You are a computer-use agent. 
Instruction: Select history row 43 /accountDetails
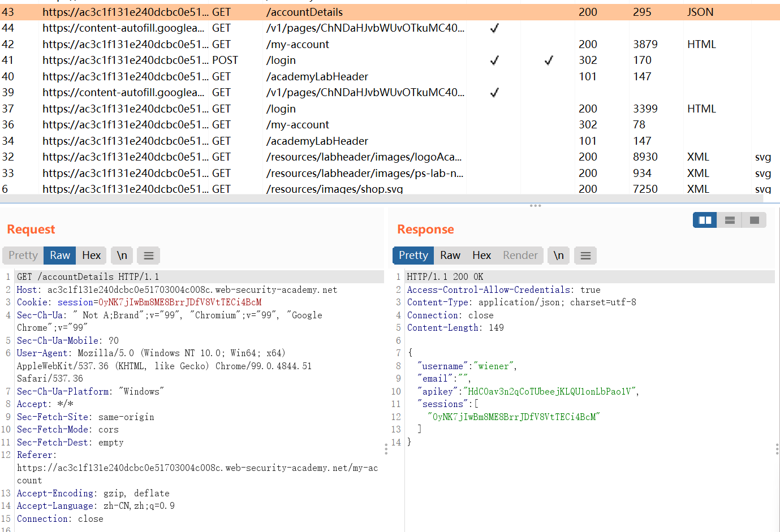390,12
